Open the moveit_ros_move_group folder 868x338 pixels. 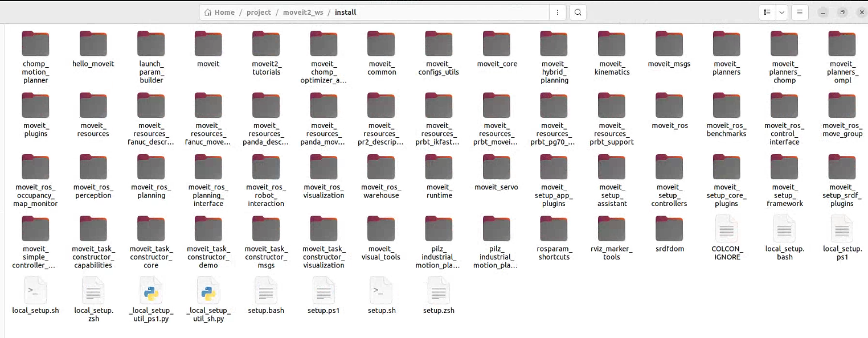(x=842, y=105)
